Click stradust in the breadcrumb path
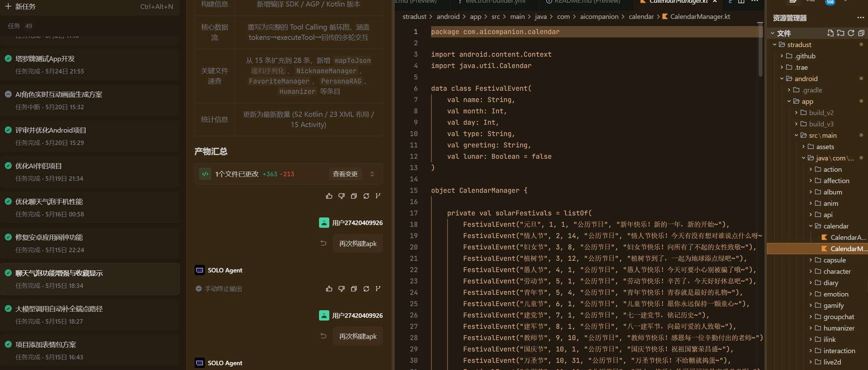 pos(414,17)
